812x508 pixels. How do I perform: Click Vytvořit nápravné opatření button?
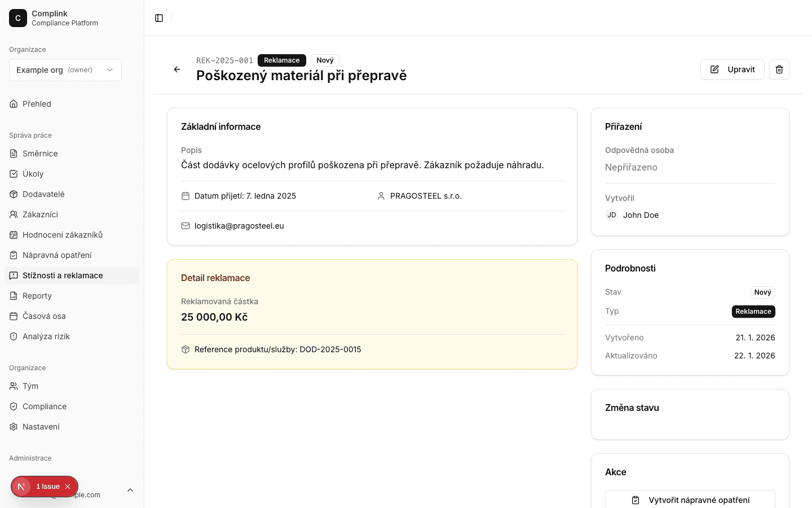690,500
